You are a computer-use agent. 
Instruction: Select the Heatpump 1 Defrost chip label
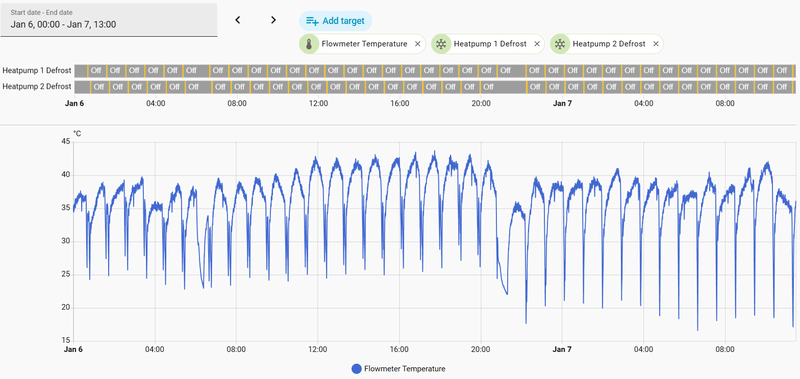tap(490, 44)
